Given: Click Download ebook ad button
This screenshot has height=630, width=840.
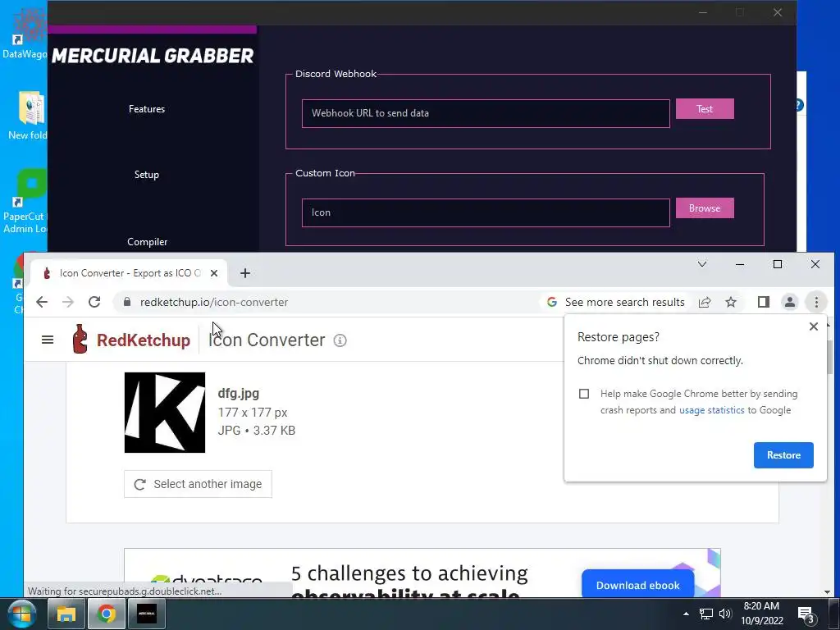Looking at the screenshot, I should (637, 586).
